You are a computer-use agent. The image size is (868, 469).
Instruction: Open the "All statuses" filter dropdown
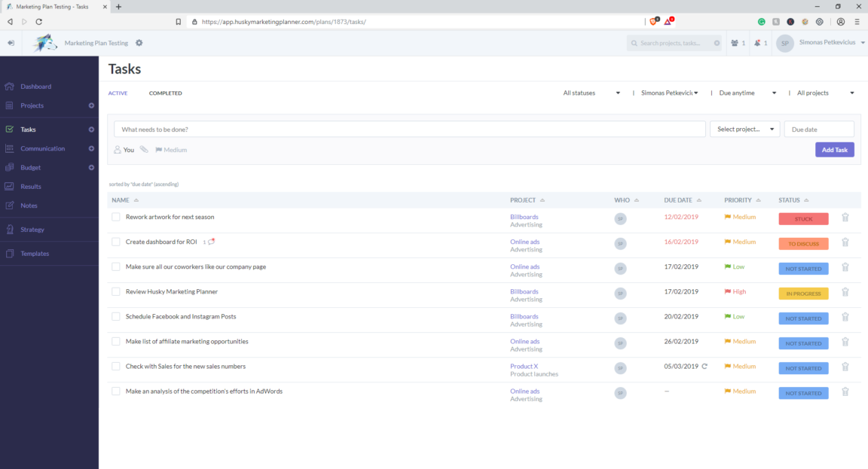590,93
